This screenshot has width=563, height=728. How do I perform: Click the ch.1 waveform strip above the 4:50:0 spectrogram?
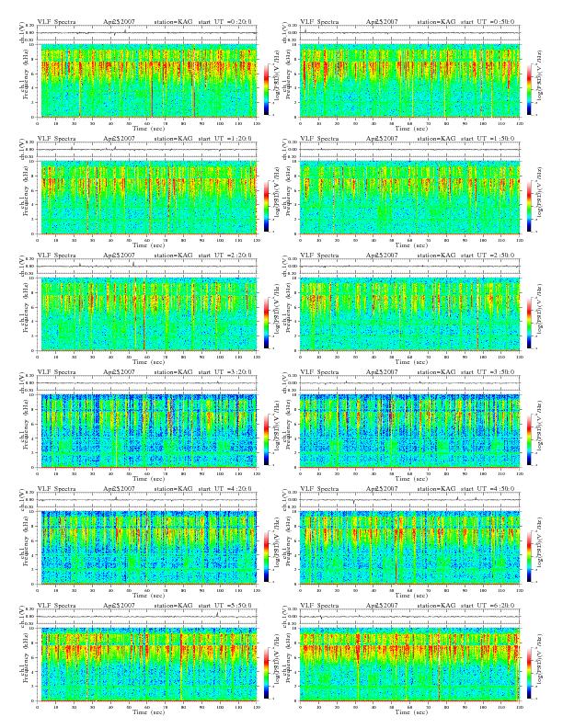409,500
